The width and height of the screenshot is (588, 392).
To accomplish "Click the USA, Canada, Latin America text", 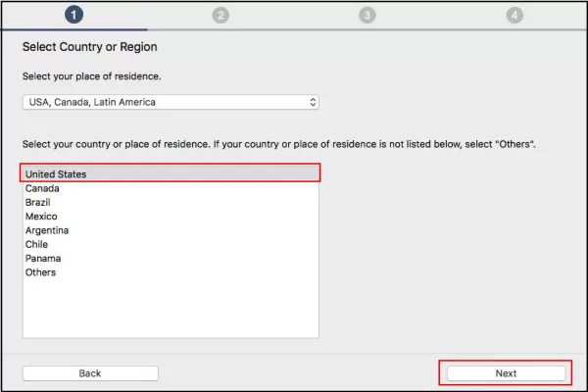I will 92,102.
